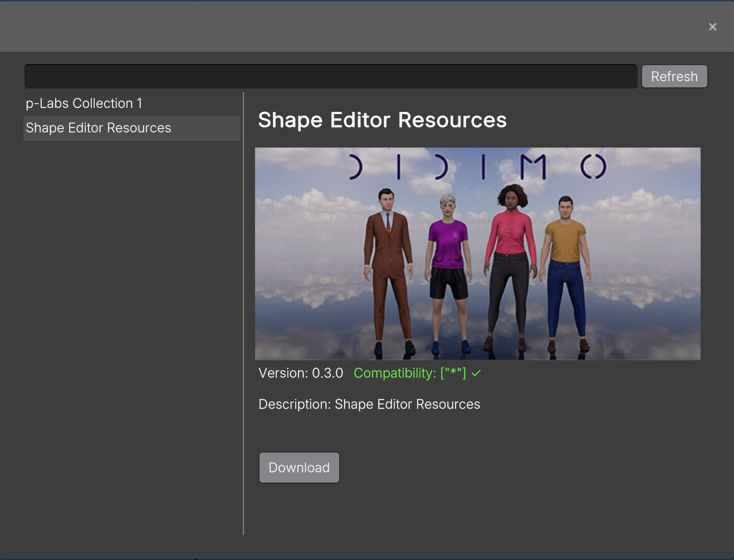Click the Shape Editor Resources heading

pyautogui.click(x=383, y=120)
